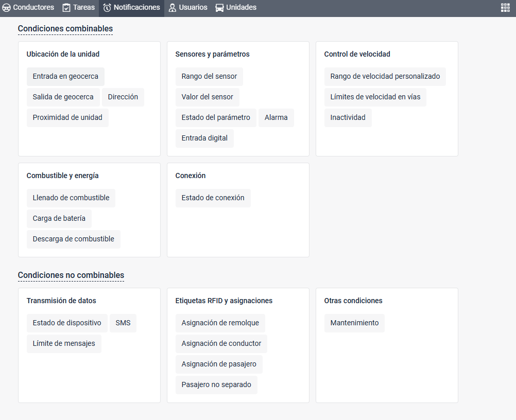Choose Salida de geocerca condition
Viewport: 516px width, 420px height.
[63, 97]
